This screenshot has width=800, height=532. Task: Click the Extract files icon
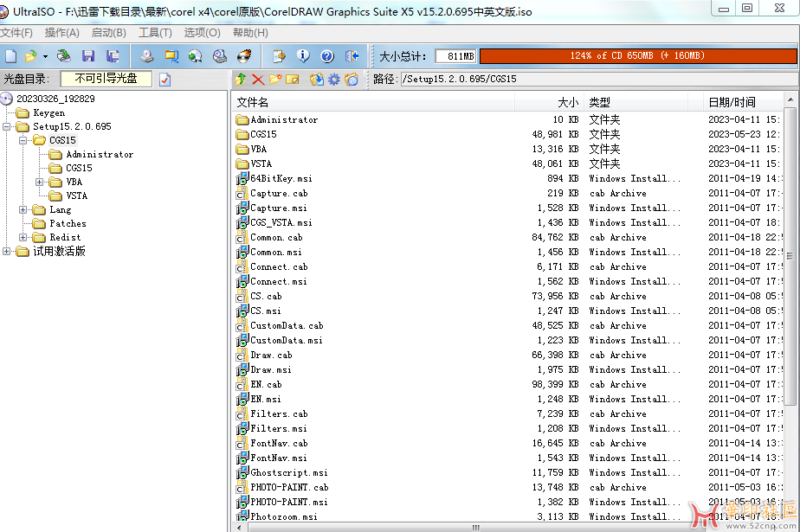pos(316,80)
